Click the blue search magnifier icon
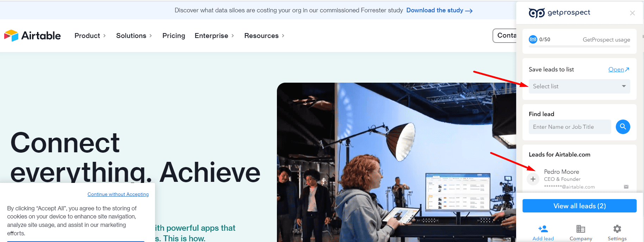 (623, 127)
